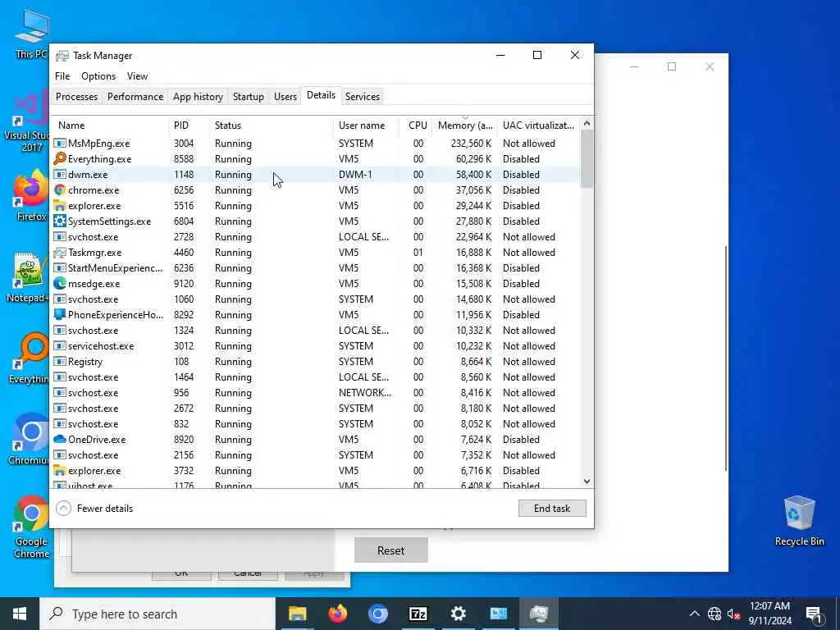This screenshot has height=630, width=840.
Task: Open the Options menu
Action: pos(98,76)
